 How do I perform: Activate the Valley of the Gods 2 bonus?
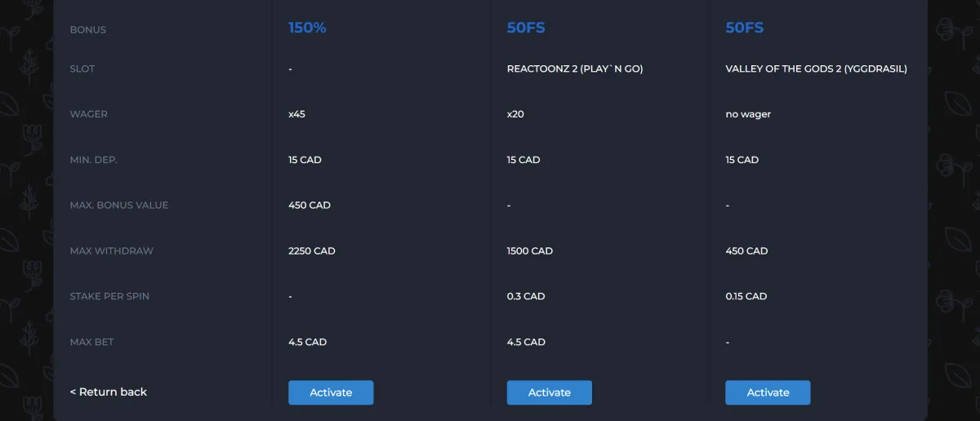pyautogui.click(x=768, y=392)
